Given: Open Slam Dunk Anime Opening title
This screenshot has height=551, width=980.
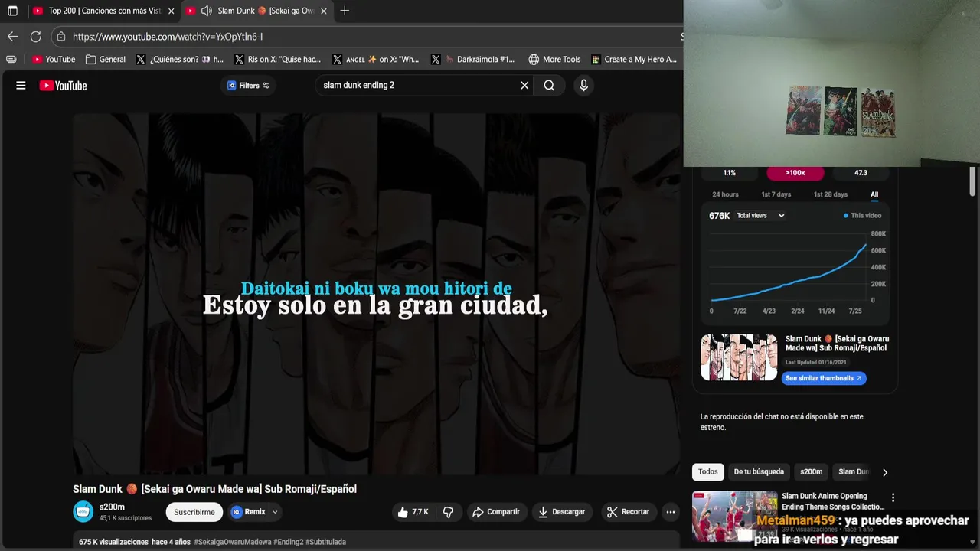Looking at the screenshot, I should 833,501.
